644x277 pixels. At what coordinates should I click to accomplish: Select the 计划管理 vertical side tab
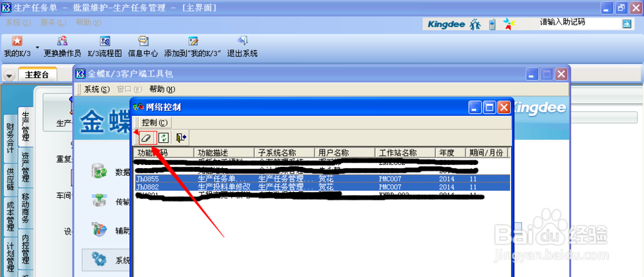[11, 256]
